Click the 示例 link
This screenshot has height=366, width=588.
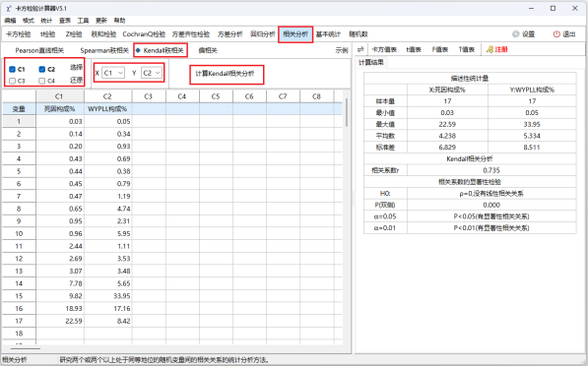[x=342, y=50]
